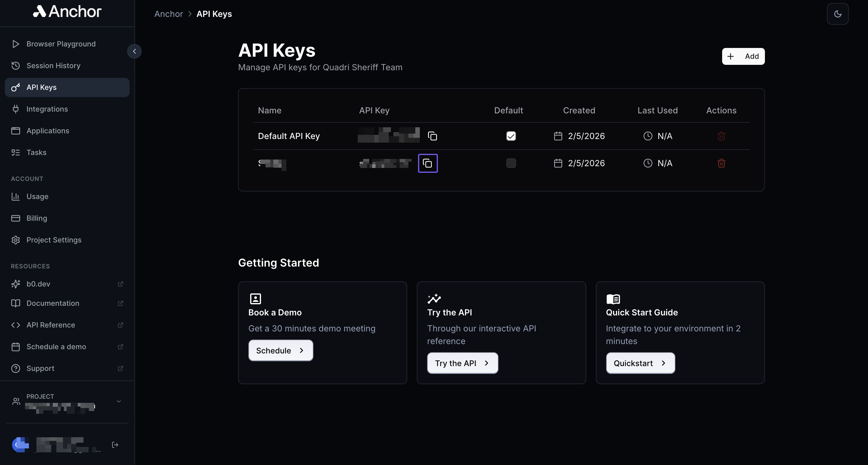Expand the Project selector dropdown

(119, 401)
